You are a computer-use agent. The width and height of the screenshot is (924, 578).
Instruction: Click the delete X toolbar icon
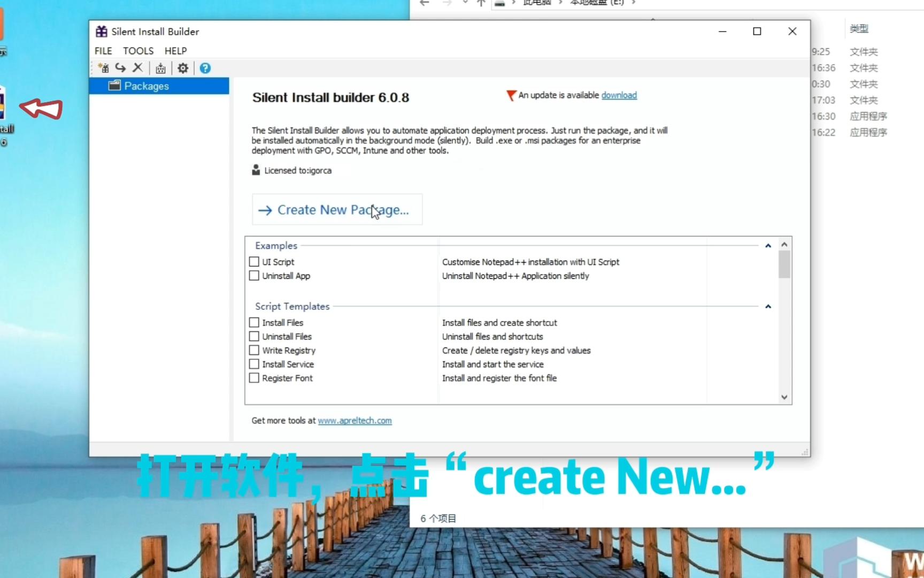click(137, 68)
